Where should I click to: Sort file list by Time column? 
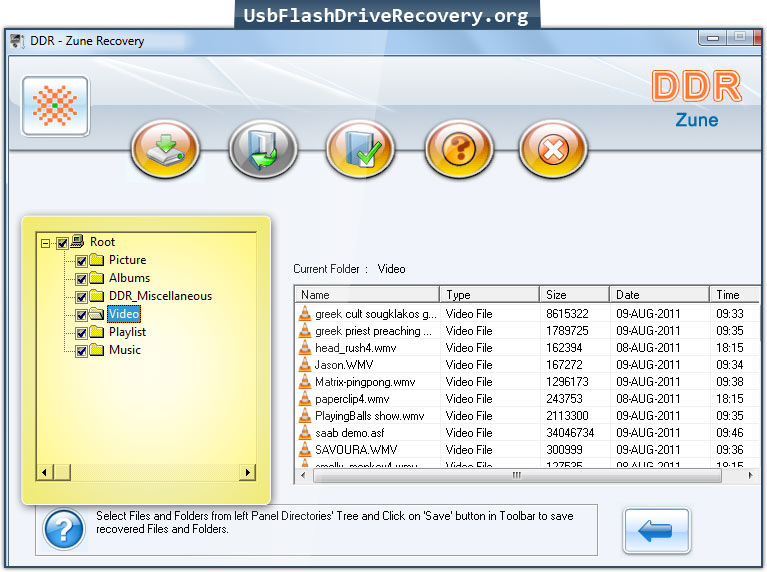pos(735,295)
